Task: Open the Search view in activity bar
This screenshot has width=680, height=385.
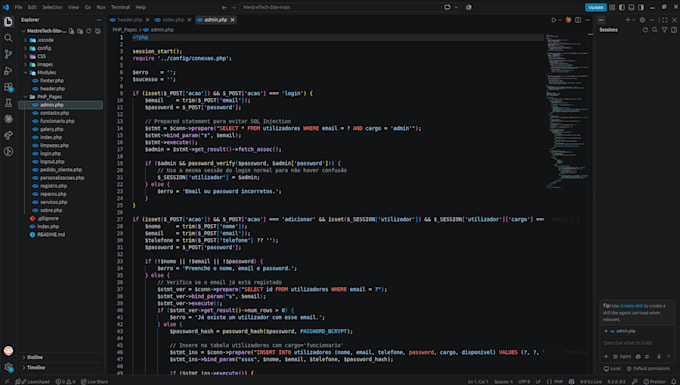Action: click(8, 38)
